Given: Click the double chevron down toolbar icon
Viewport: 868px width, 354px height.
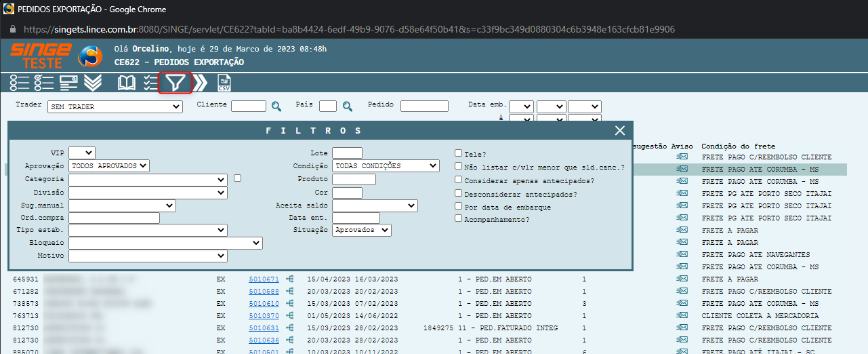Looking at the screenshot, I should coord(93,83).
